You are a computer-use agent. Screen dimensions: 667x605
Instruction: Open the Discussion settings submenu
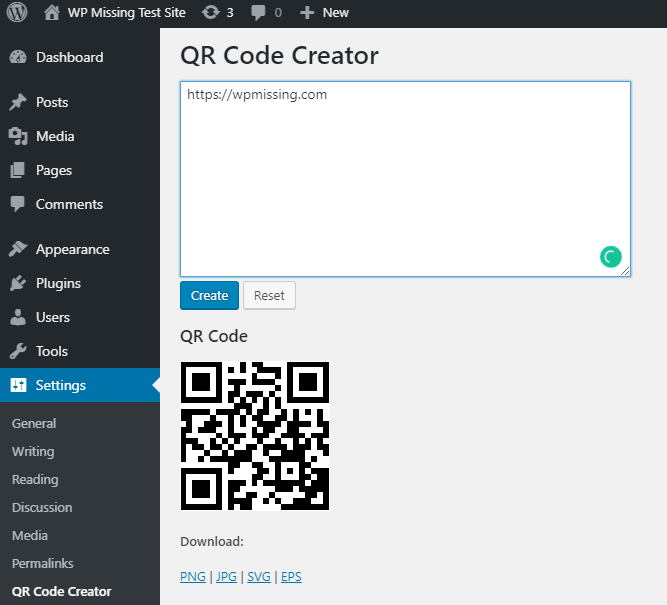tap(42, 507)
